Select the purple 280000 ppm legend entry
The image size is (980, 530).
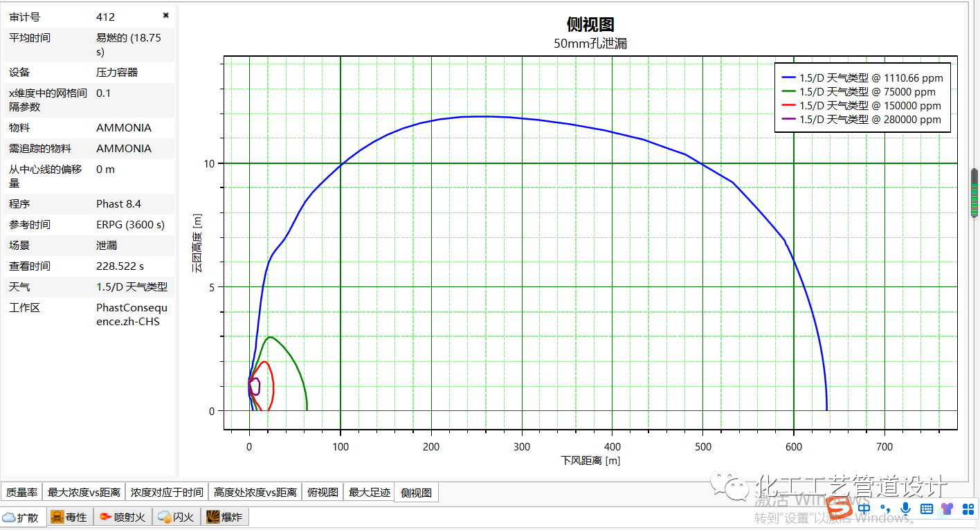point(861,120)
